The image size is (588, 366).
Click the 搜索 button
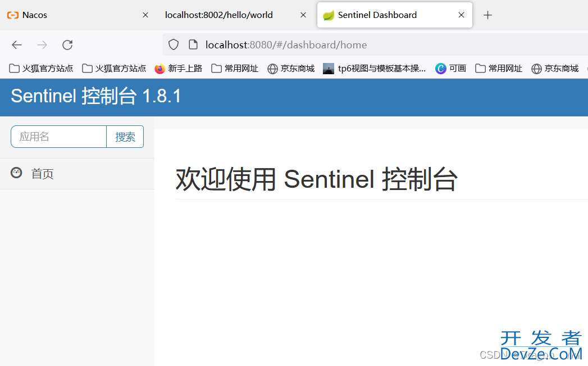(125, 137)
